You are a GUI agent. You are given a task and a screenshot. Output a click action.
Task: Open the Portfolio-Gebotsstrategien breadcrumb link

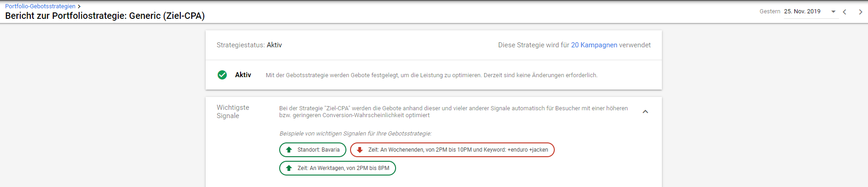[40, 6]
